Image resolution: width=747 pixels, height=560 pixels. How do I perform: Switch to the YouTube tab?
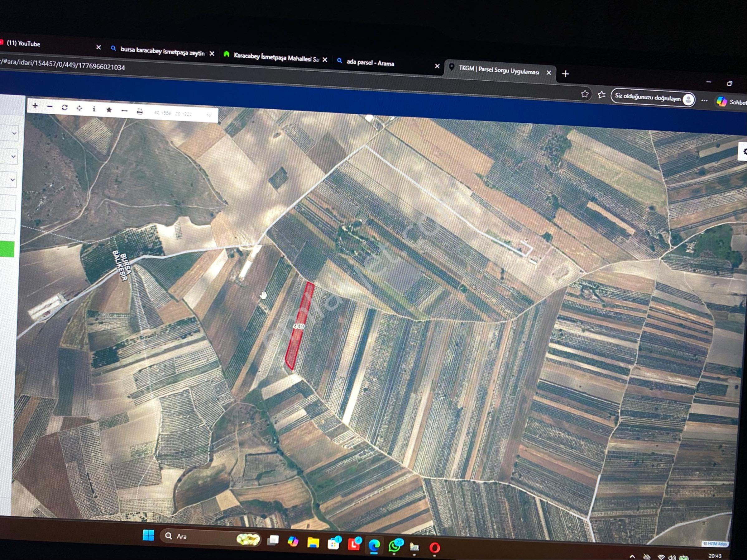click(47, 44)
